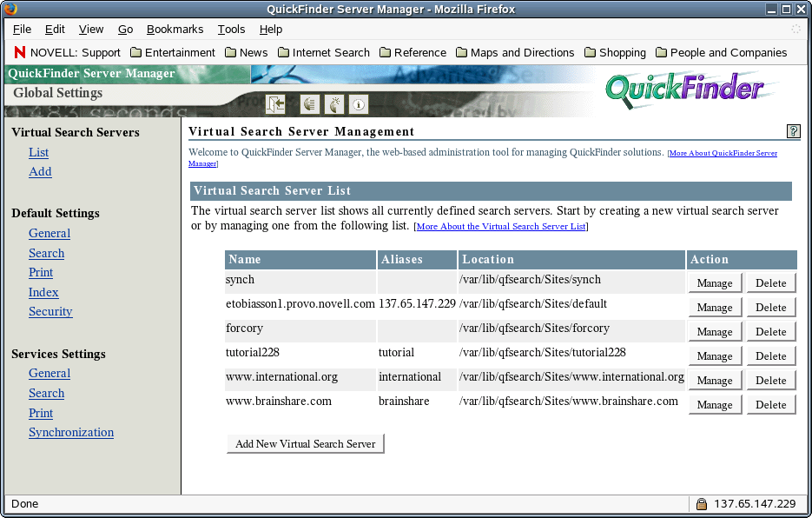Open Print link under Default Settings
812x518 pixels.
click(41, 272)
